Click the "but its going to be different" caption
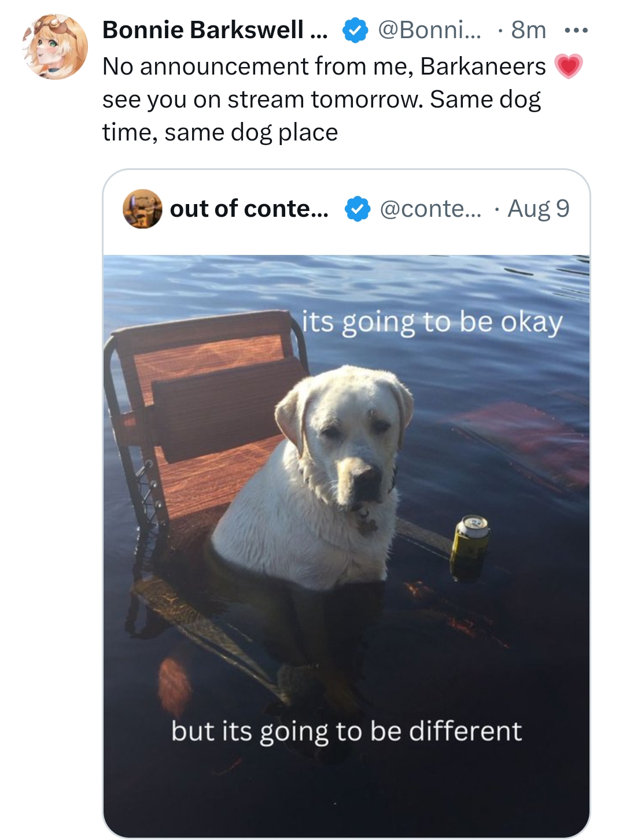The width and height of the screenshot is (619, 840). 347,731
